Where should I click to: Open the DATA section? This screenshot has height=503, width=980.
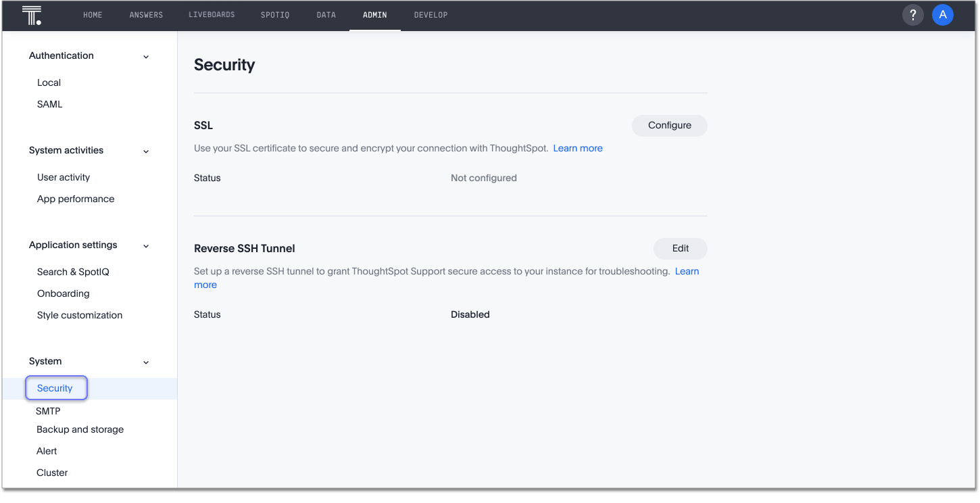coord(326,14)
